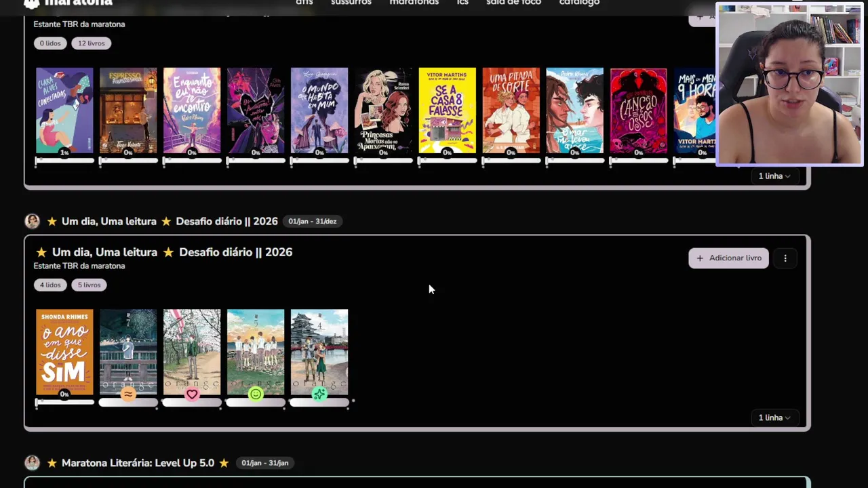Screen dimensions: 868x488
Task: Select the 4 lidos filter chip
Action: pyautogui.click(x=50, y=285)
